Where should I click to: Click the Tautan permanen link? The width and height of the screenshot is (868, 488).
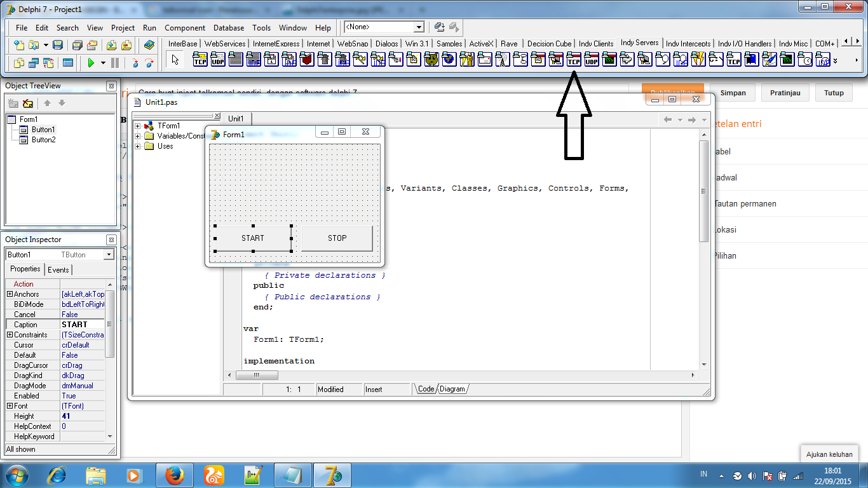click(745, 203)
